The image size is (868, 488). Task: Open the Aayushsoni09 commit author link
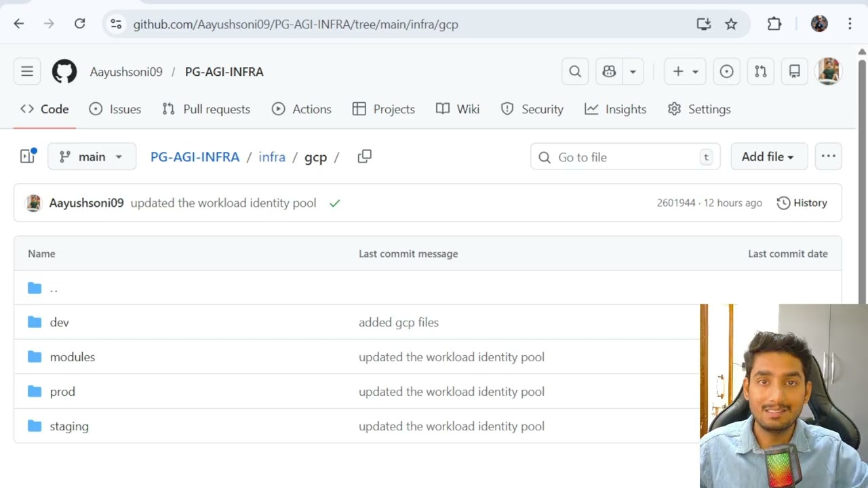click(x=86, y=203)
